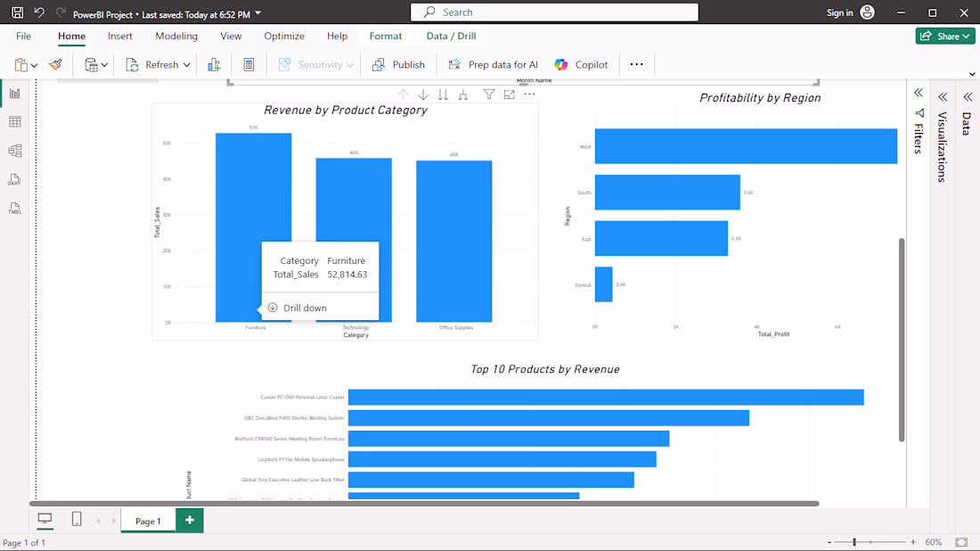Image resolution: width=980 pixels, height=551 pixels.
Task: Expand the Data pane
Action: click(x=968, y=97)
